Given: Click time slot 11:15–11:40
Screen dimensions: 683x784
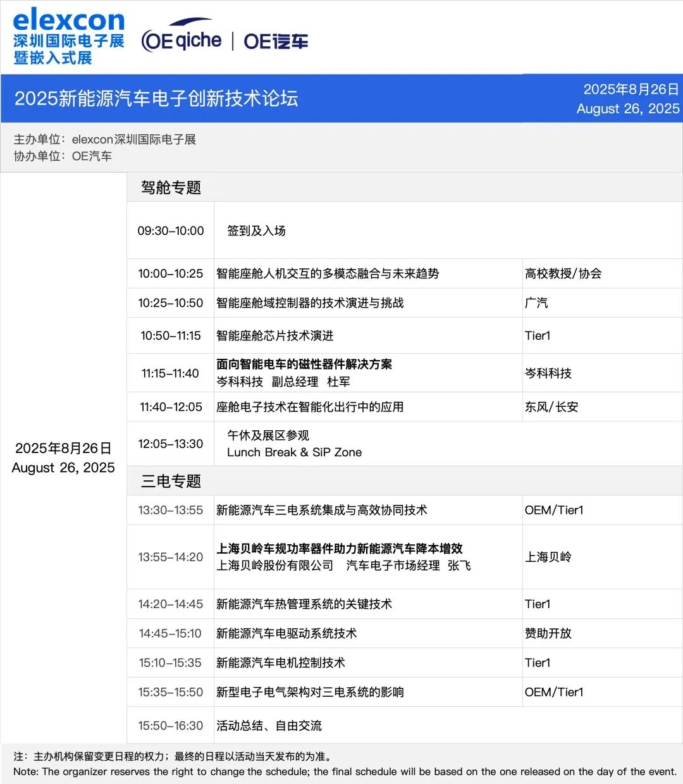Looking at the screenshot, I should click(x=171, y=373).
